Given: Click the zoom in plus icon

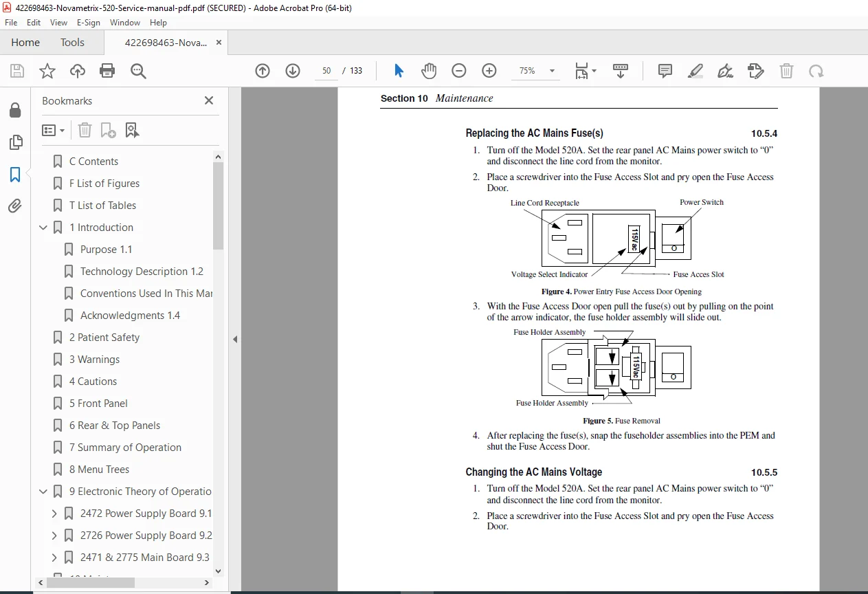Looking at the screenshot, I should pos(489,71).
